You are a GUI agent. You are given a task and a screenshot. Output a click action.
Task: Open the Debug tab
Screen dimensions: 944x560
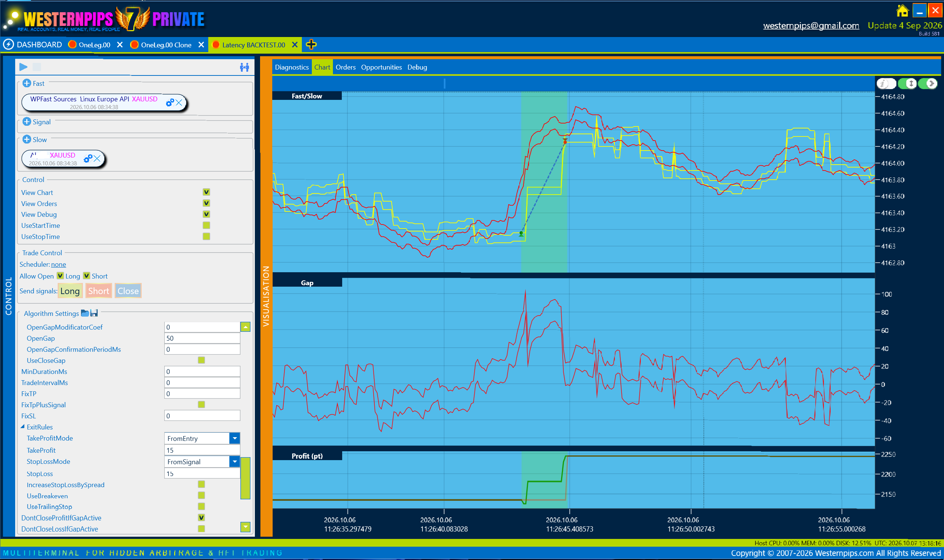tap(417, 67)
